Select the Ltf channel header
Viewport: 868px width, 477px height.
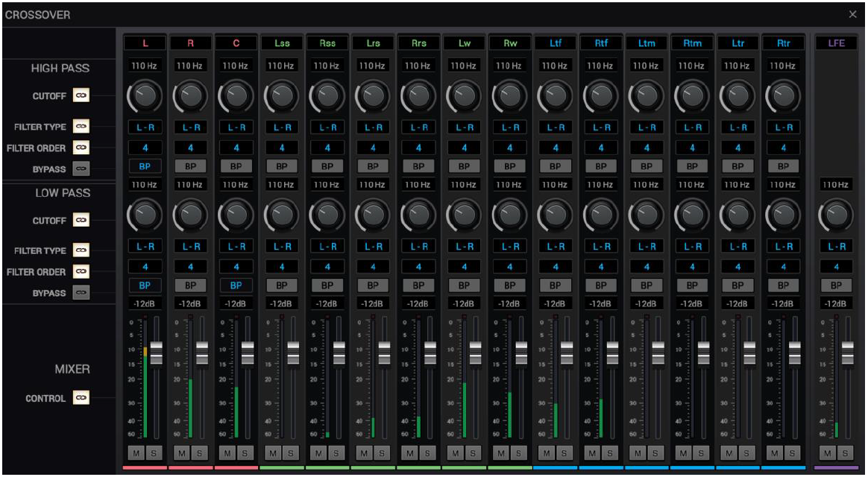click(x=556, y=43)
